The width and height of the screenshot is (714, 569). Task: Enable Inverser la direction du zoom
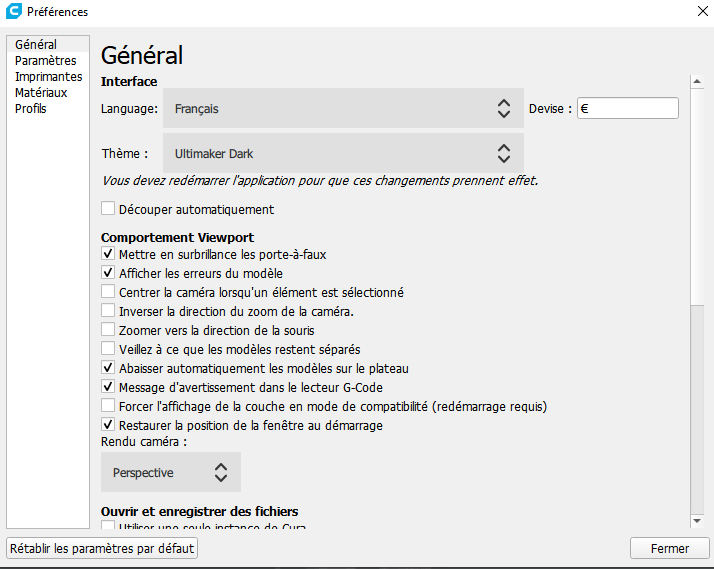108,310
